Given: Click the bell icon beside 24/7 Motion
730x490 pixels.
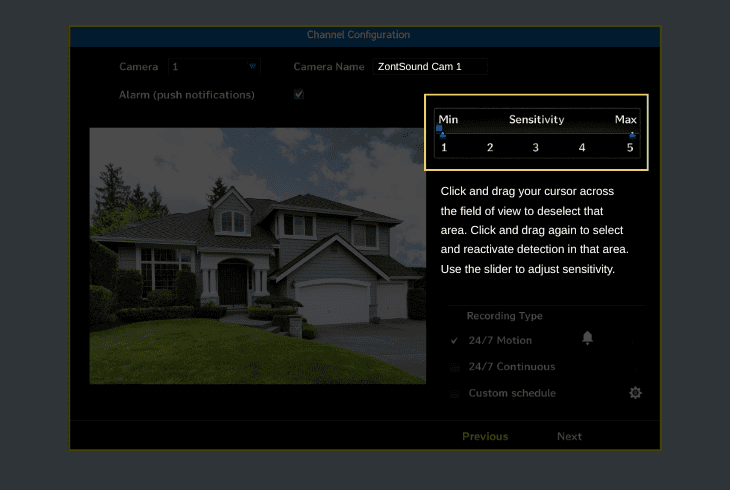Looking at the screenshot, I should [588, 338].
